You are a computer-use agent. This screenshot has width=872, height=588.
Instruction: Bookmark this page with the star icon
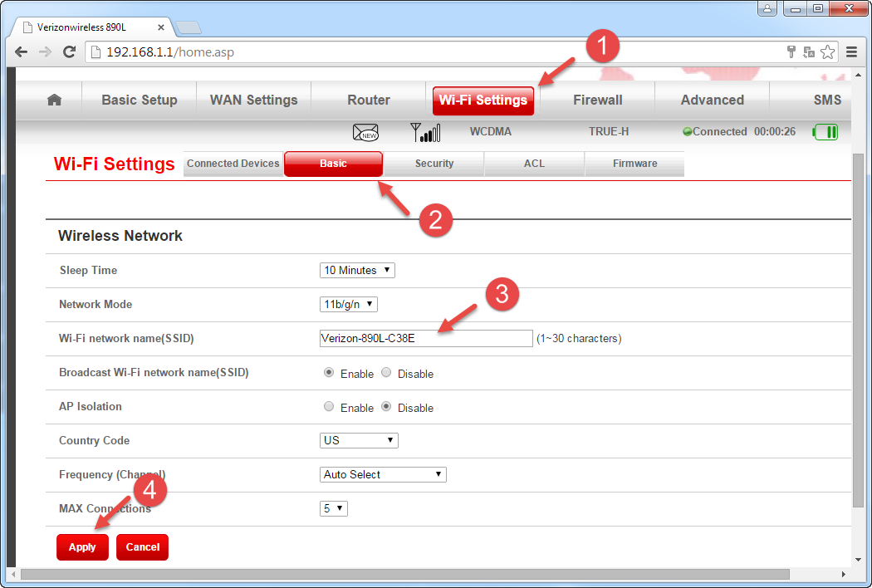click(827, 52)
